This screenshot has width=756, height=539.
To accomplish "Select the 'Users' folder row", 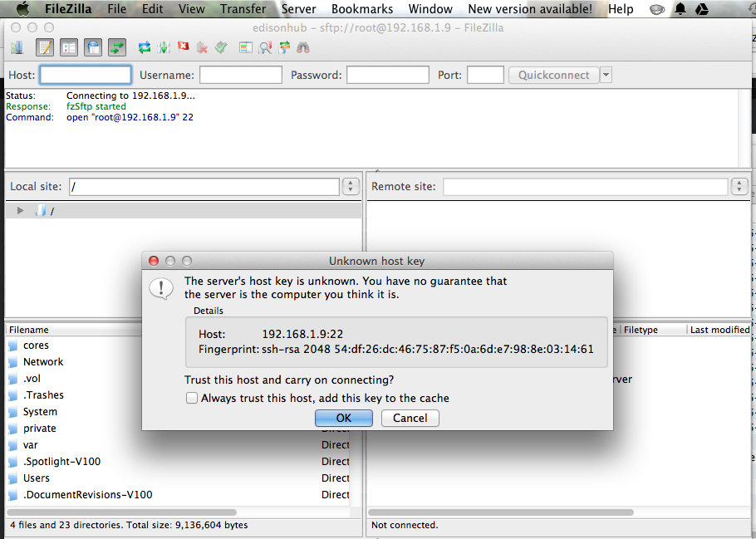I will 179,478.
